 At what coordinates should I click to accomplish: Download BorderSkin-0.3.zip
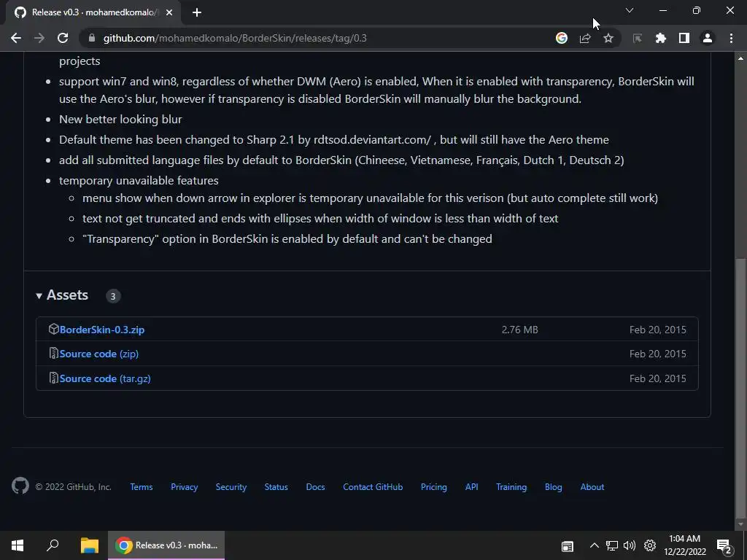click(x=102, y=330)
